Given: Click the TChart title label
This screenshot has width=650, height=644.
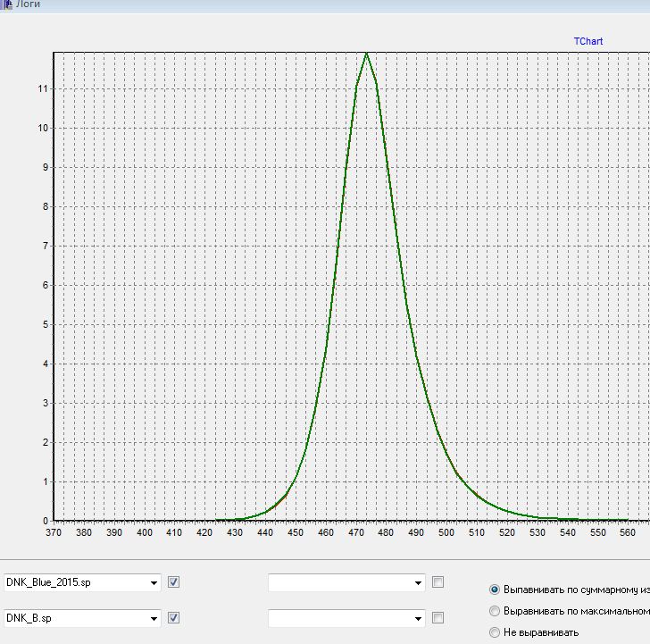Looking at the screenshot, I should click(x=588, y=41).
